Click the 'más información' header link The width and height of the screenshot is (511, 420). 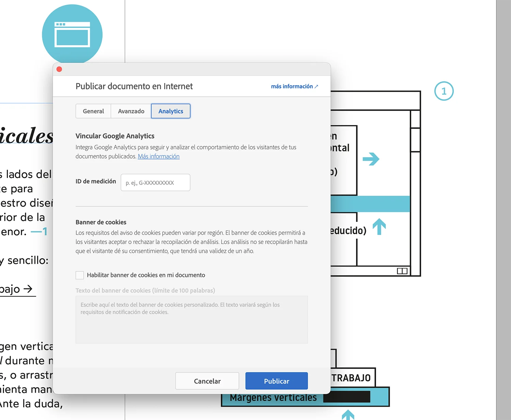(x=292, y=86)
